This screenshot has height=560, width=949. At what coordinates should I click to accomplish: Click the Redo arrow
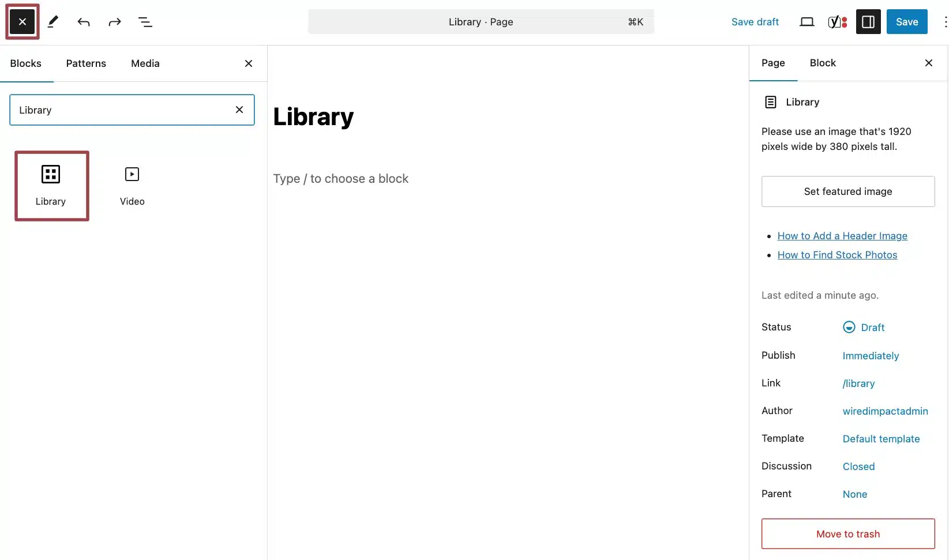(x=115, y=22)
